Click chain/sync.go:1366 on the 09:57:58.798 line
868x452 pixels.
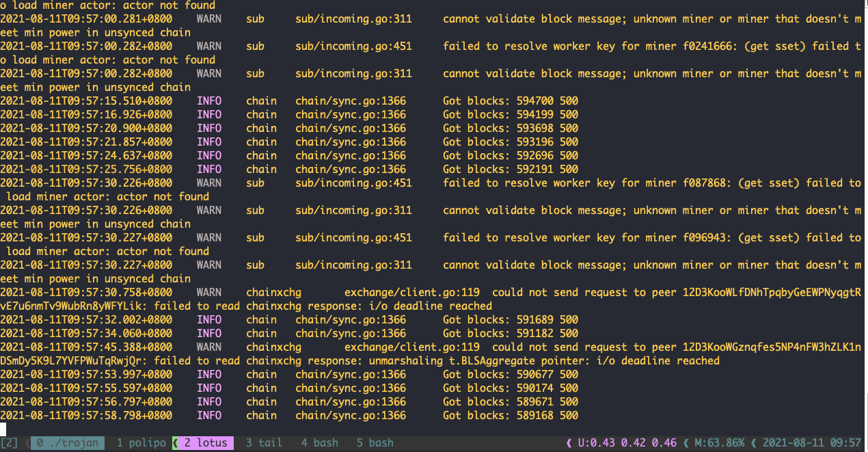tap(351, 415)
